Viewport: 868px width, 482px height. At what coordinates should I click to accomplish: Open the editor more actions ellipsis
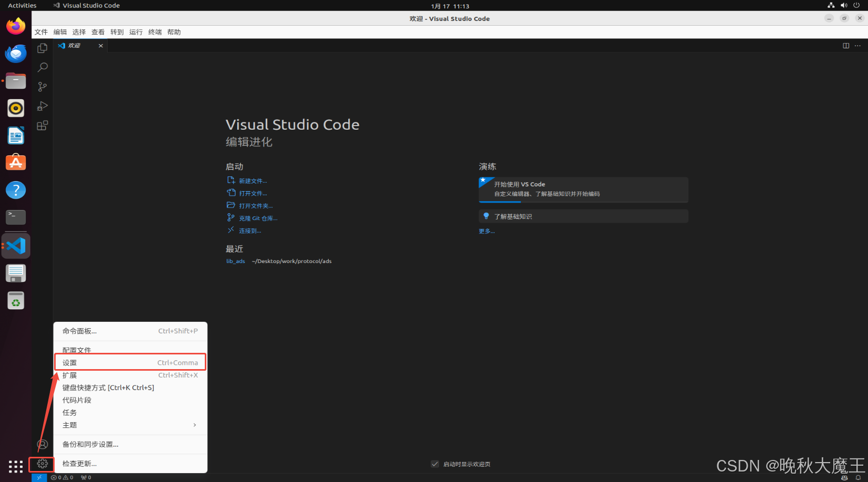[857, 46]
